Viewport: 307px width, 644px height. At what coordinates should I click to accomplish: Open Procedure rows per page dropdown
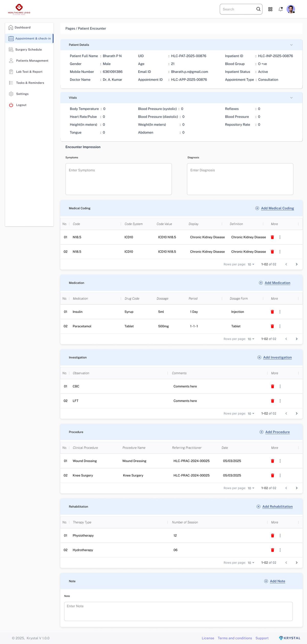(x=251, y=488)
